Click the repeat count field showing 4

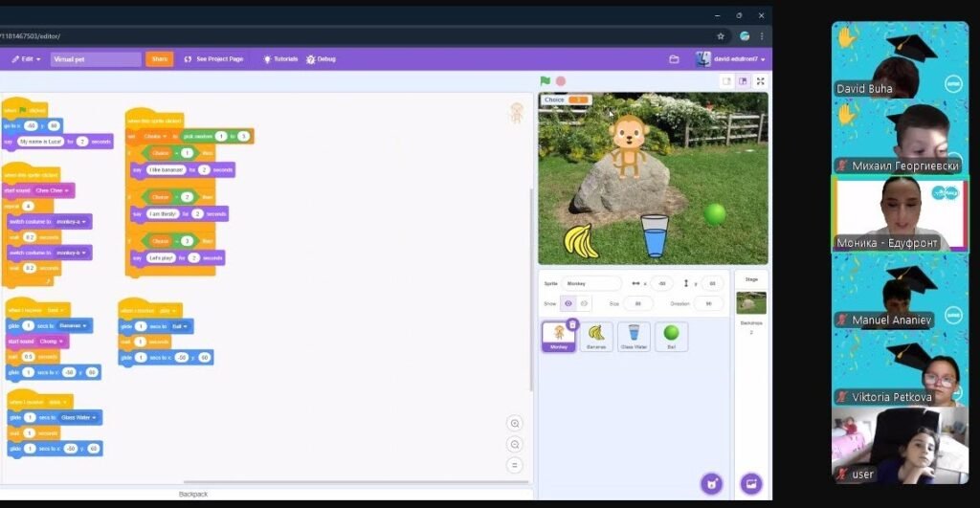tap(28, 207)
